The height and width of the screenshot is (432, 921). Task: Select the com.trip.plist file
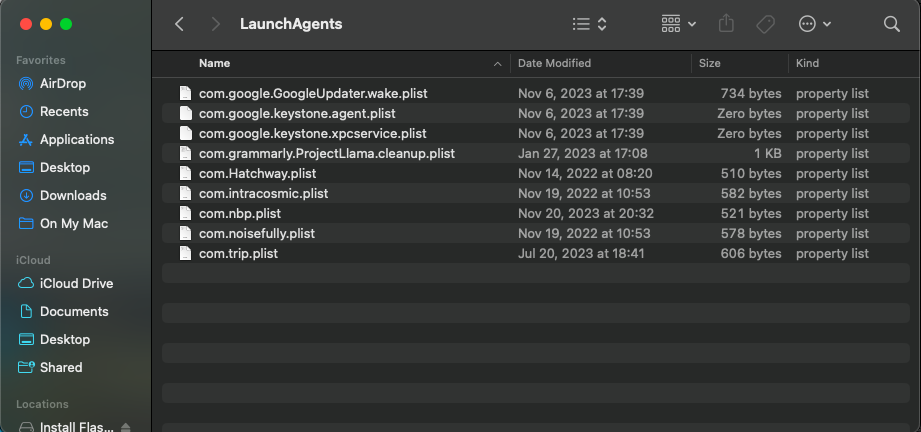click(x=238, y=254)
